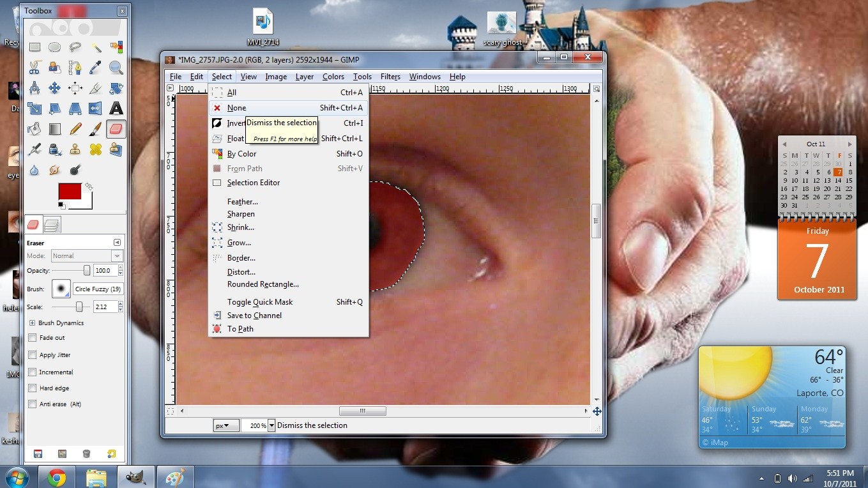Open the Colors menu
Screen dimensions: 868x488
(333, 77)
